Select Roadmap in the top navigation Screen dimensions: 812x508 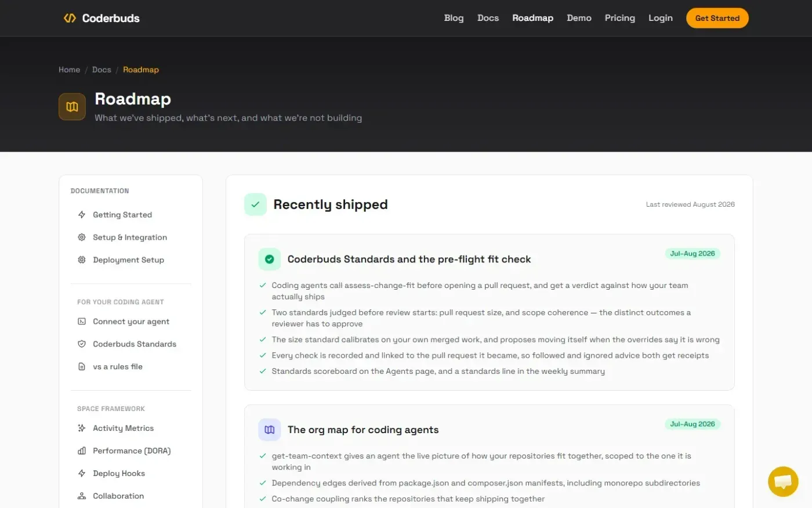coord(532,18)
